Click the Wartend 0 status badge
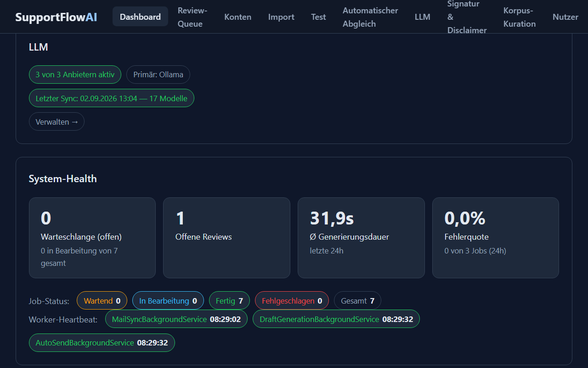This screenshot has height=368, width=588. click(x=102, y=301)
